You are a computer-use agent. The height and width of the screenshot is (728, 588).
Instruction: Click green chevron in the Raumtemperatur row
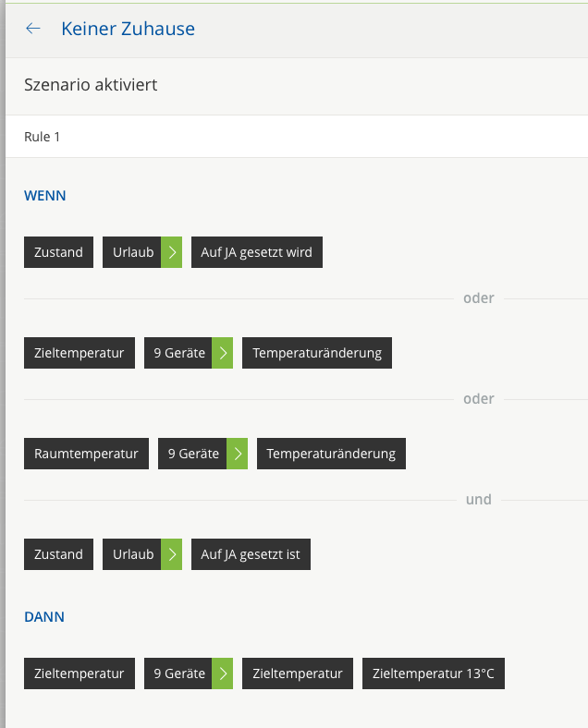coord(238,454)
